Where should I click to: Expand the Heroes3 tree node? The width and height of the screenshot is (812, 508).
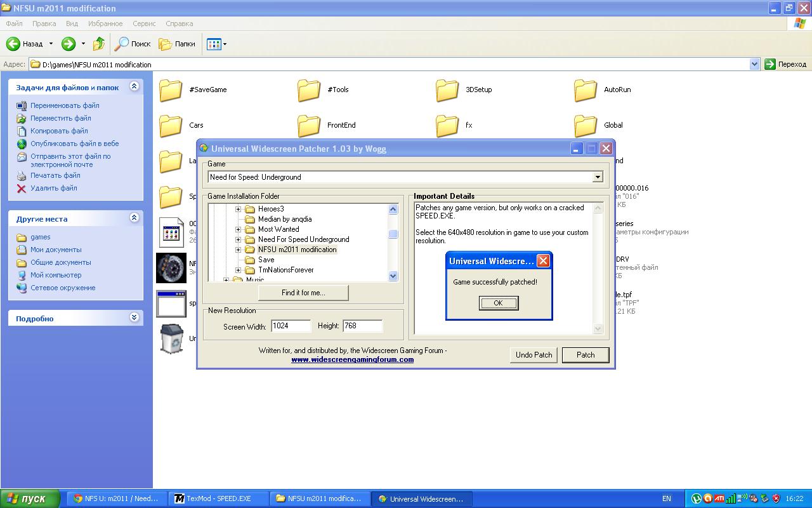click(239, 209)
